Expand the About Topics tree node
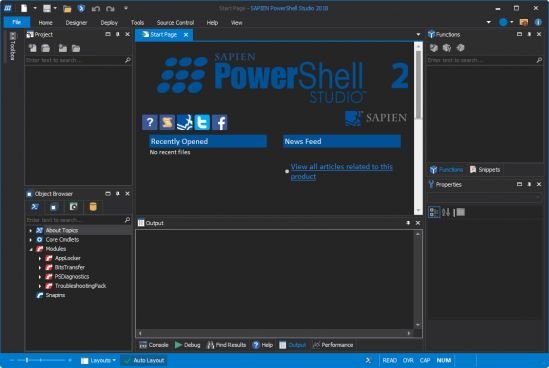This screenshot has height=368, width=549. pyautogui.click(x=30, y=230)
